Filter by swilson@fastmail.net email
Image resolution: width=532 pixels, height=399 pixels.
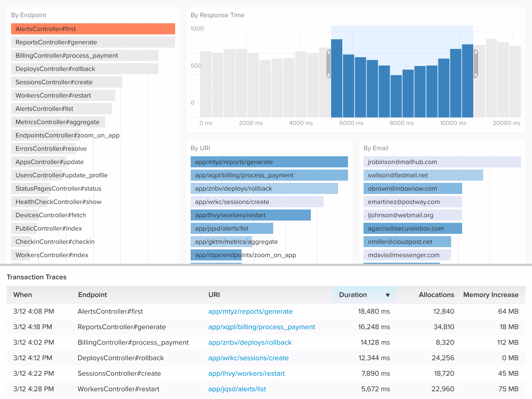[423, 175]
